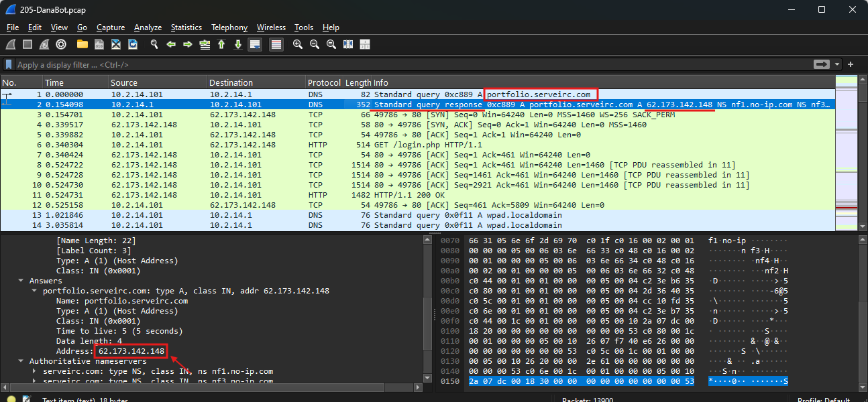Screen dimensions: 868x402
Task: Sort by the Source column header
Action: coord(158,82)
